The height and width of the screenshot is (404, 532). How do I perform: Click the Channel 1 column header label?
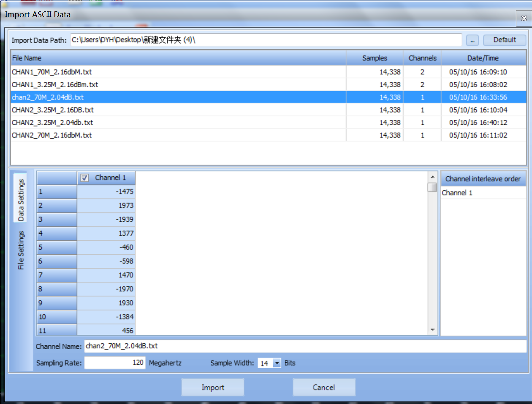[111, 178]
